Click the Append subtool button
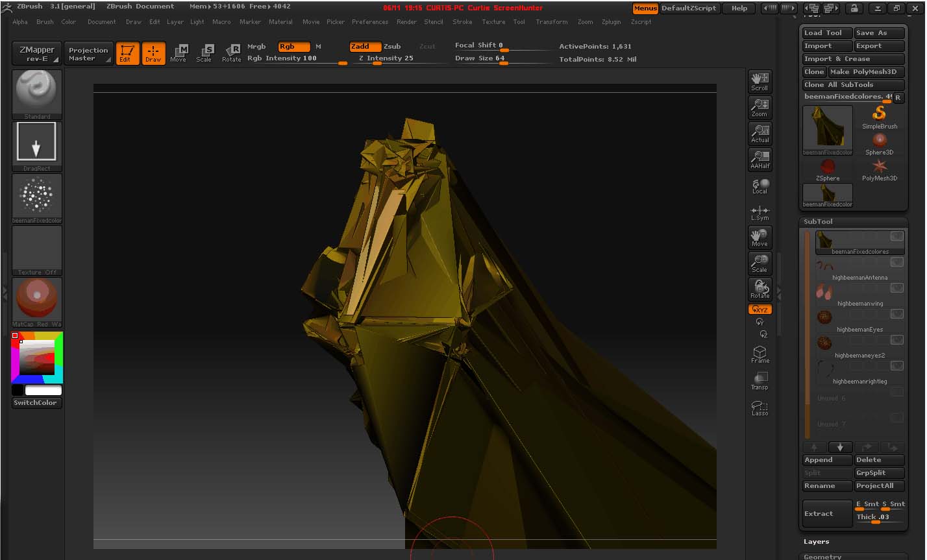Image resolution: width=927 pixels, height=560 pixels. pyautogui.click(x=827, y=460)
